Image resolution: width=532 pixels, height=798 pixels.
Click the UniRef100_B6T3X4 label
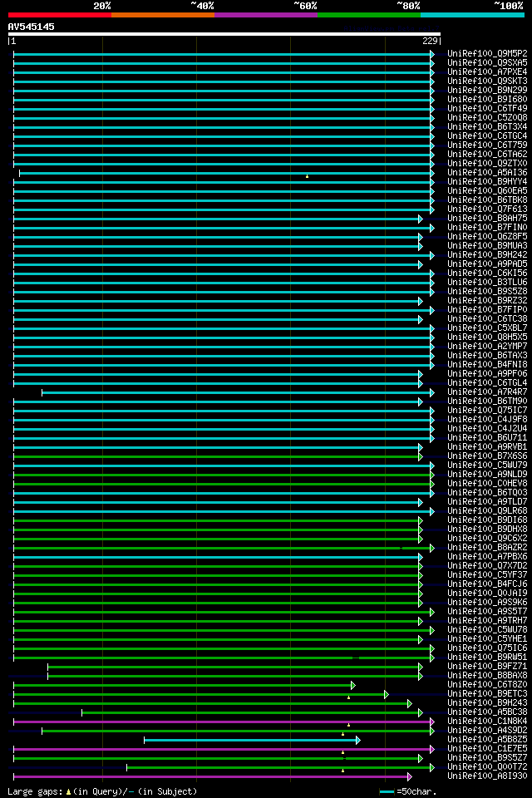coord(487,126)
